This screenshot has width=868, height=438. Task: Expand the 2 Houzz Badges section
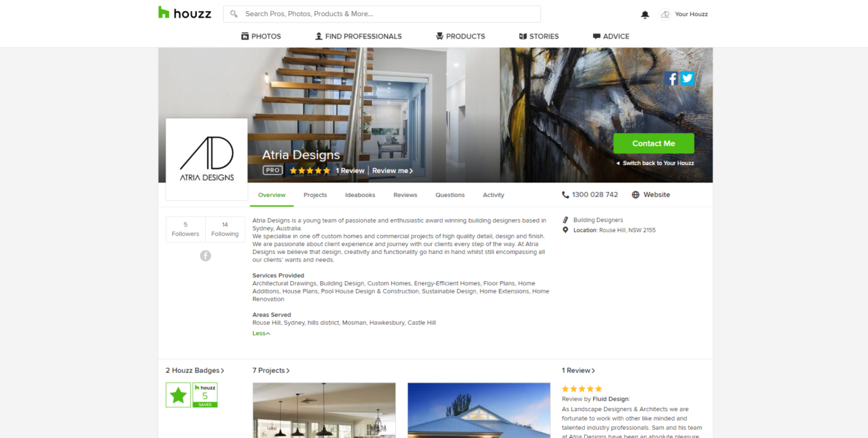point(195,370)
